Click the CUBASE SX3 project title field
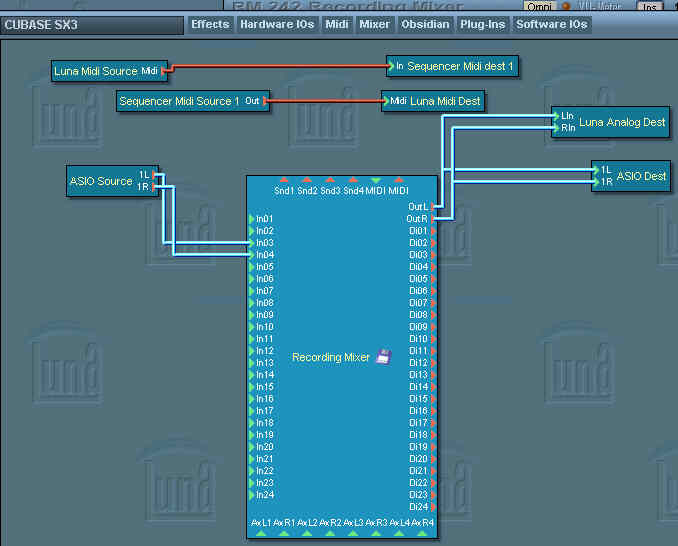678x546 pixels. [92, 25]
